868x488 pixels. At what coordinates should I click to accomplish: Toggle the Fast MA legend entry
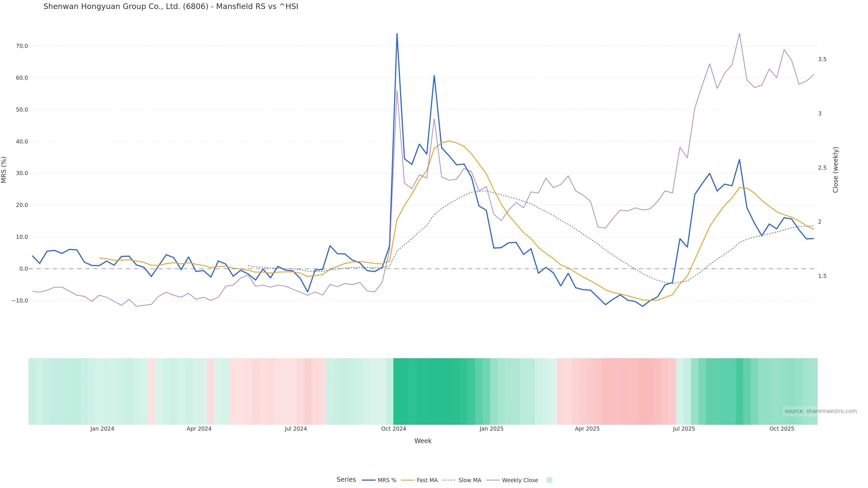pos(427,480)
